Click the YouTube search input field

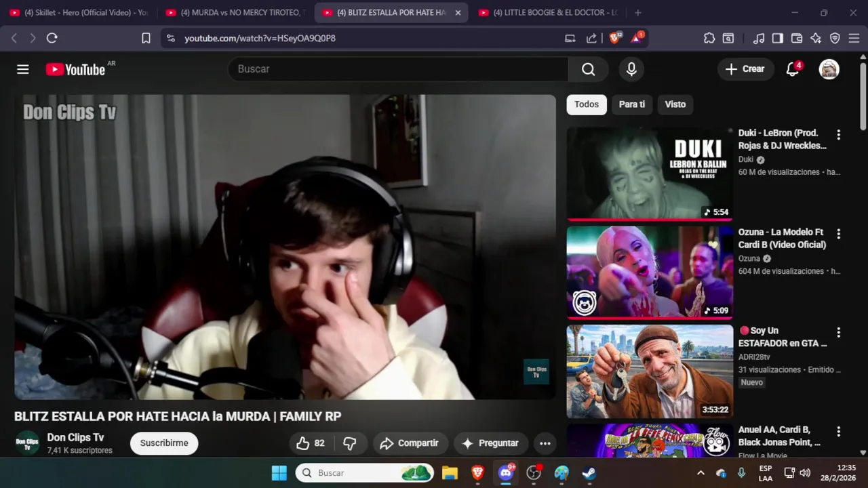coord(398,69)
